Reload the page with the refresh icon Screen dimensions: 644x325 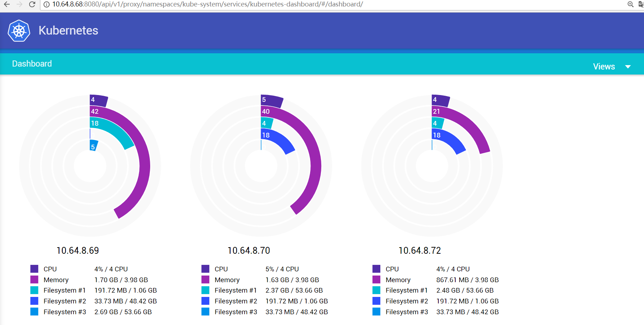pyautogui.click(x=32, y=4)
